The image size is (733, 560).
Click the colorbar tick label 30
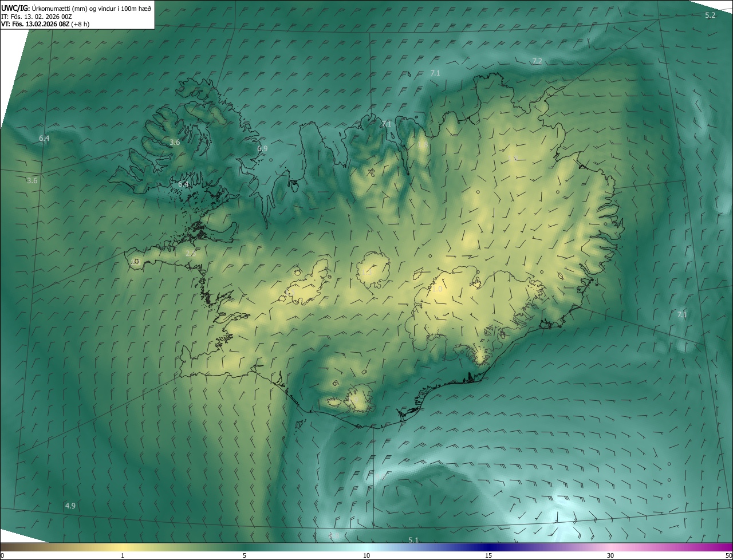(x=610, y=555)
